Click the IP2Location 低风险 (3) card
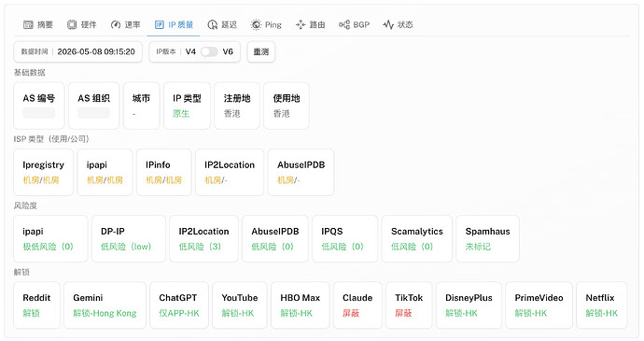 pyautogui.click(x=203, y=239)
